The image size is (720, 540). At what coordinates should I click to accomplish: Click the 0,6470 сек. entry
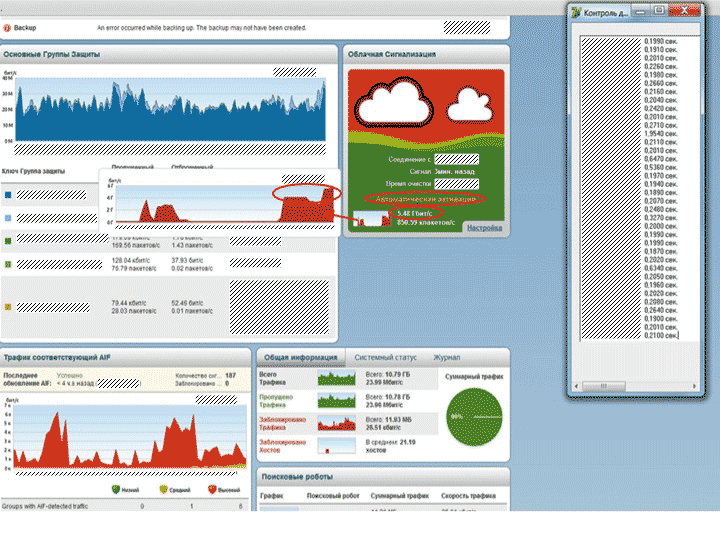pos(660,159)
